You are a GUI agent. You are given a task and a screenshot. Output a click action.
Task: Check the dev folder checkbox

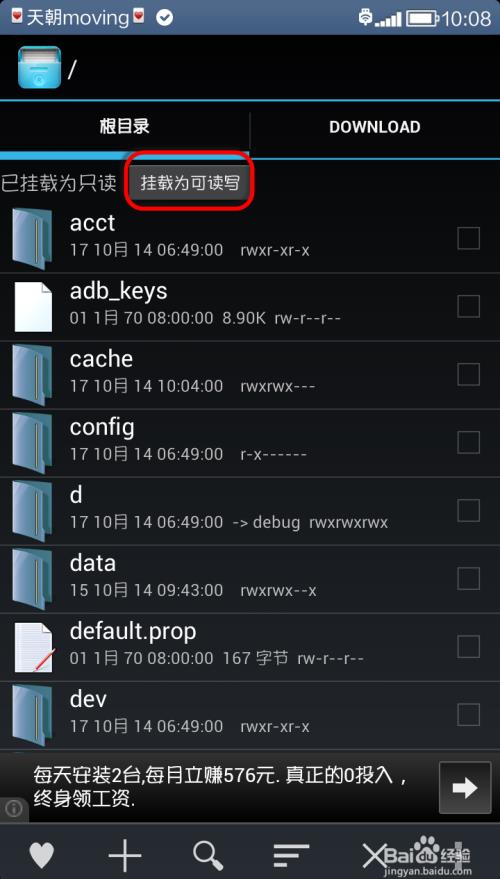(469, 715)
